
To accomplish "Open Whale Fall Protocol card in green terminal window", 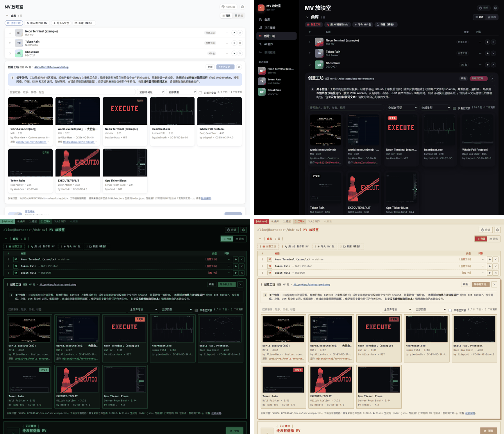I will [x=220, y=338].
